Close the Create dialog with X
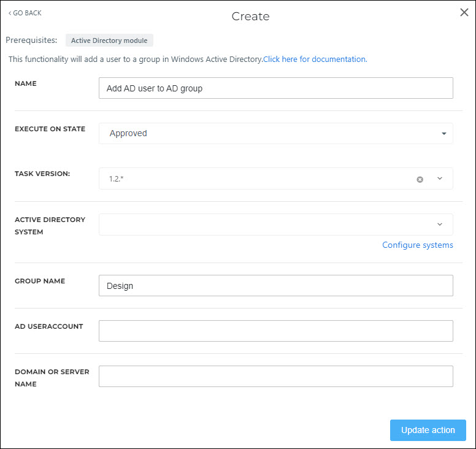The image size is (476, 449). pos(464,12)
